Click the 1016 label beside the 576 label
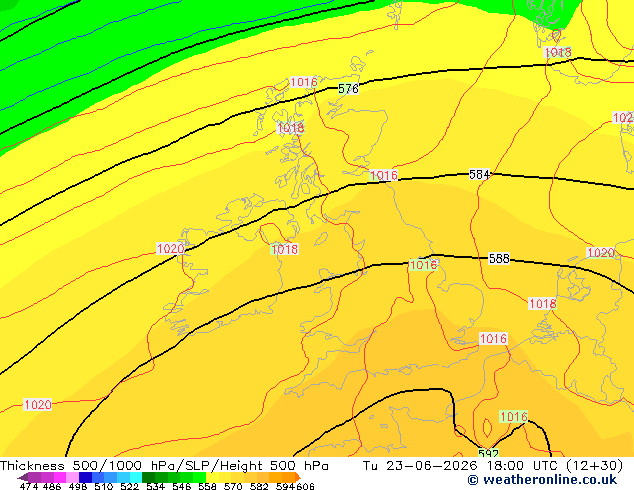 coord(304,82)
